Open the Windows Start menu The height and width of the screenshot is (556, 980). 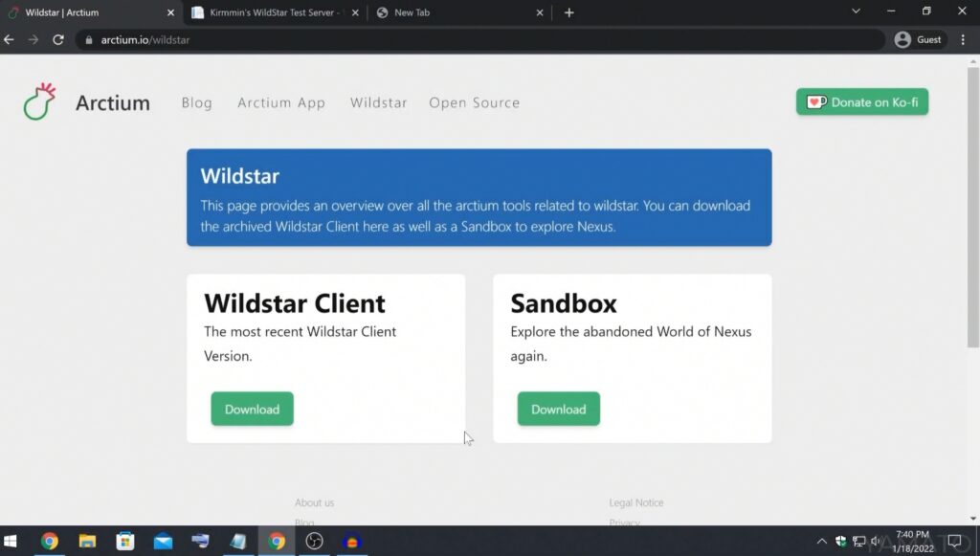pyautogui.click(x=10, y=541)
